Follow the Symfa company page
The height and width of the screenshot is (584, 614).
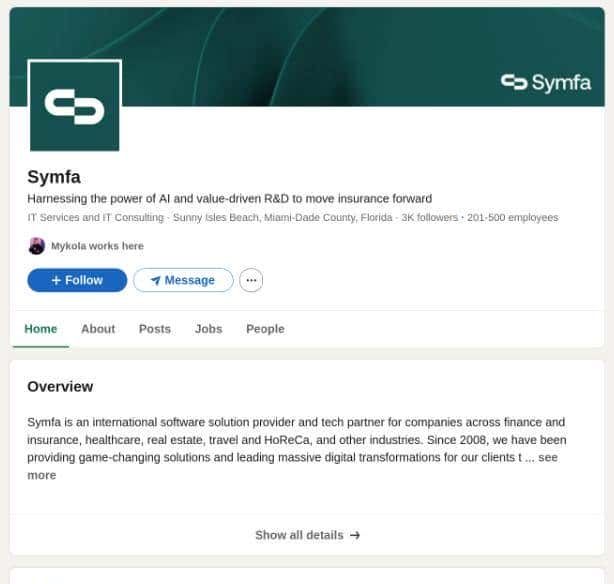(77, 280)
